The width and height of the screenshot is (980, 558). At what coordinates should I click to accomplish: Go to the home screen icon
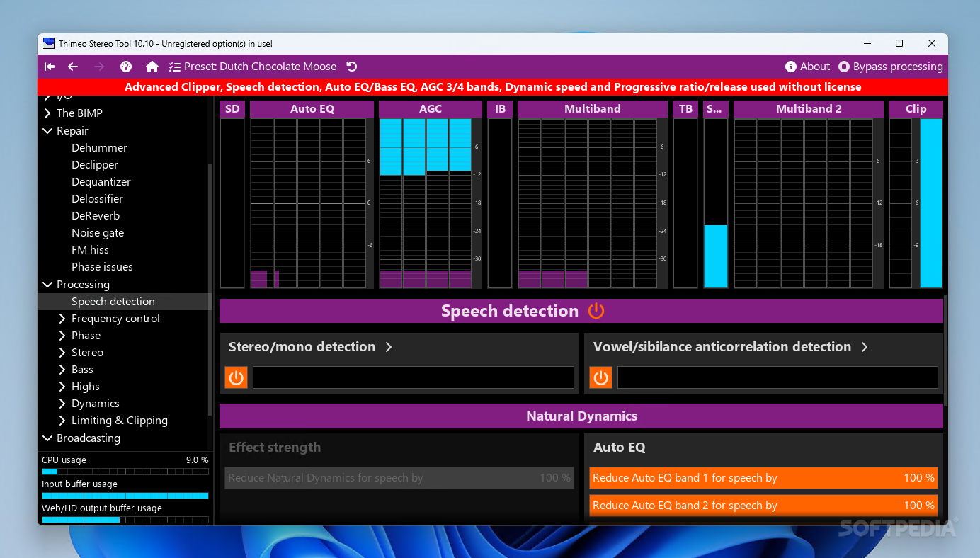152,67
